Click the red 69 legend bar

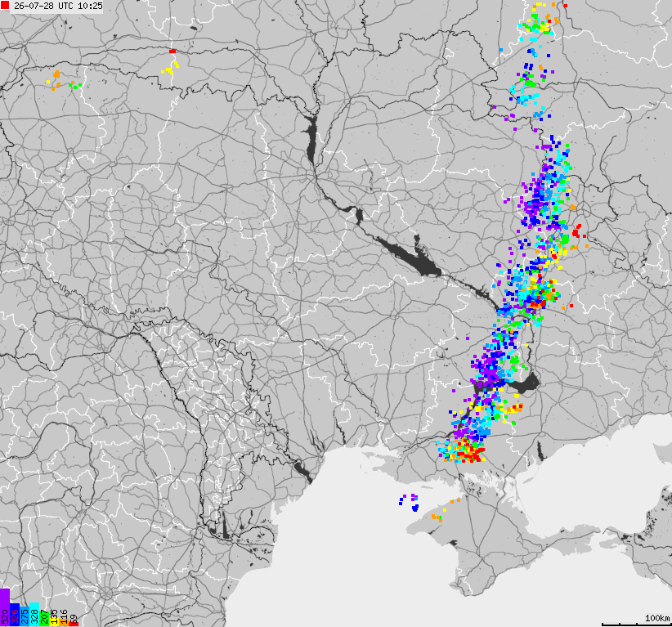click(x=74, y=624)
